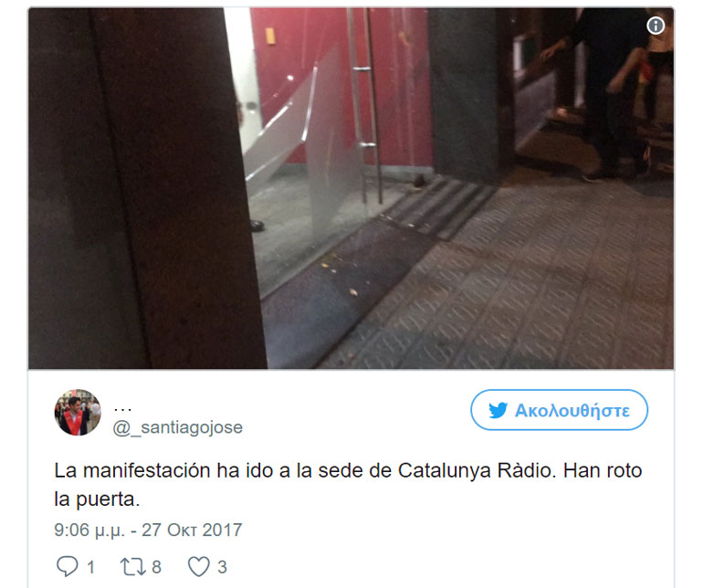Screen dimensions: 703x588
Task: Click the retweet arrows icon
Action: tap(132, 566)
